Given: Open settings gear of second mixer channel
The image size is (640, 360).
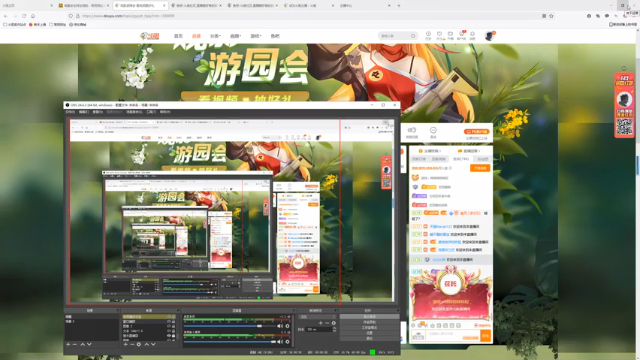Looking at the screenshot, I should 288,342.
